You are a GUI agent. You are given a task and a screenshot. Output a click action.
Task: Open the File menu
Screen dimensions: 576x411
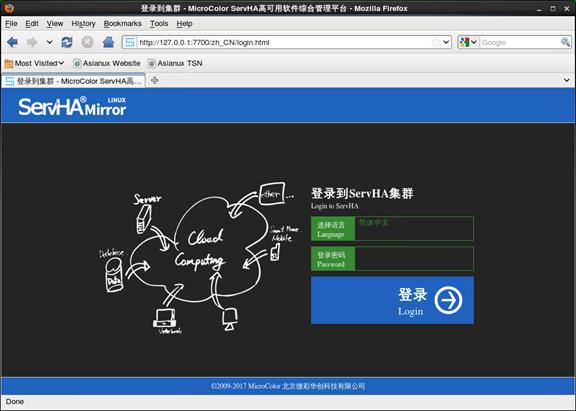point(11,24)
